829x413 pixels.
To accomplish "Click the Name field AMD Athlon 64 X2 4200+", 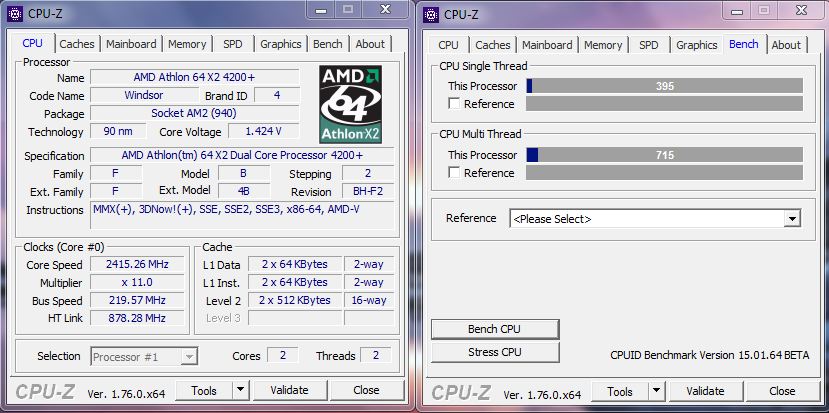I will pyautogui.click(x=195, y=77).
